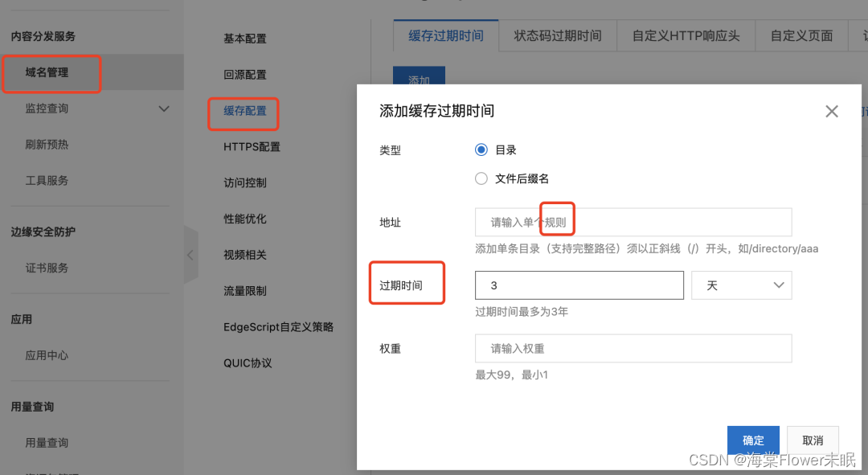The height and width of the screenshot is (475, 868).
Task: Switch to the 自定义HTTP响应头 tab
Action: (x=686, y=35)
